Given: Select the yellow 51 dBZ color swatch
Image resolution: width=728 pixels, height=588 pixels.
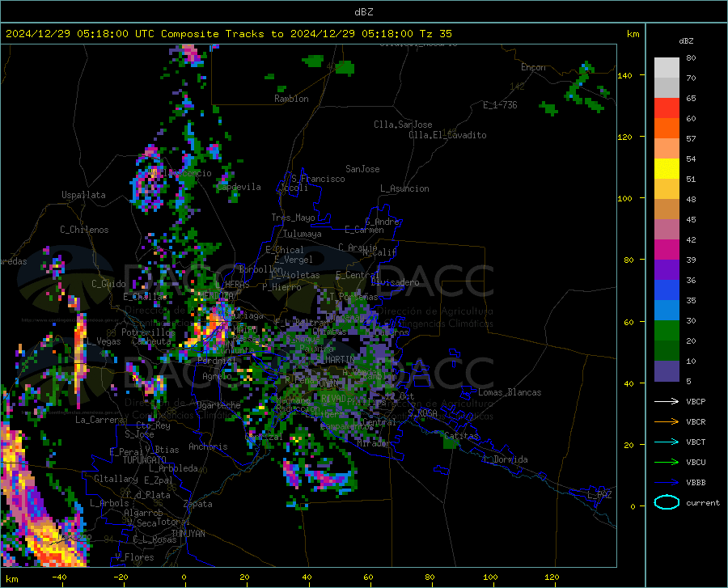Looking at the screenshot, I should (667, 169).
